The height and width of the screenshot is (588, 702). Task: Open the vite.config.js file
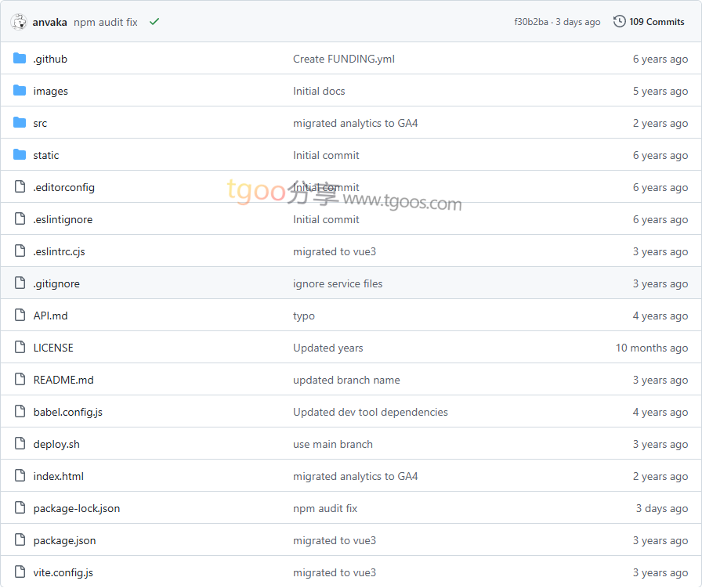tap(63, 572)
